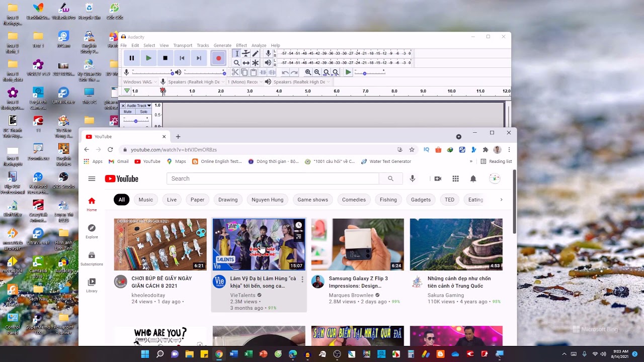This screenshot has height=362, width=644.
Task: Open Audacity record meter microphone options
Action: click(x=268, y=53)
